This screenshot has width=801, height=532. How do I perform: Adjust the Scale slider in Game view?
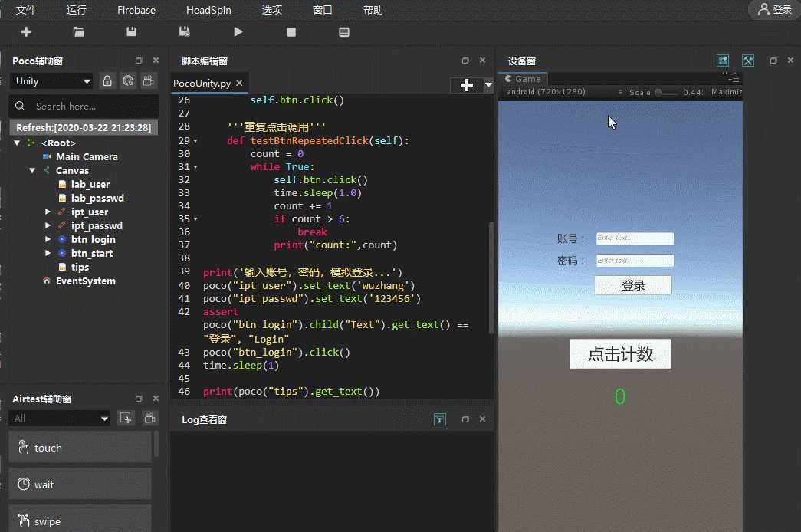667,93
